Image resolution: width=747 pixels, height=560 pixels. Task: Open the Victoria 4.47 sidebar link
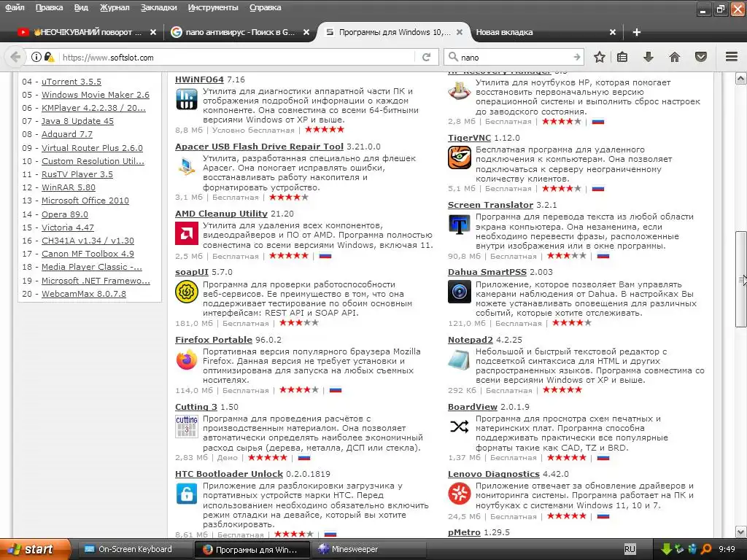[68, 227]
